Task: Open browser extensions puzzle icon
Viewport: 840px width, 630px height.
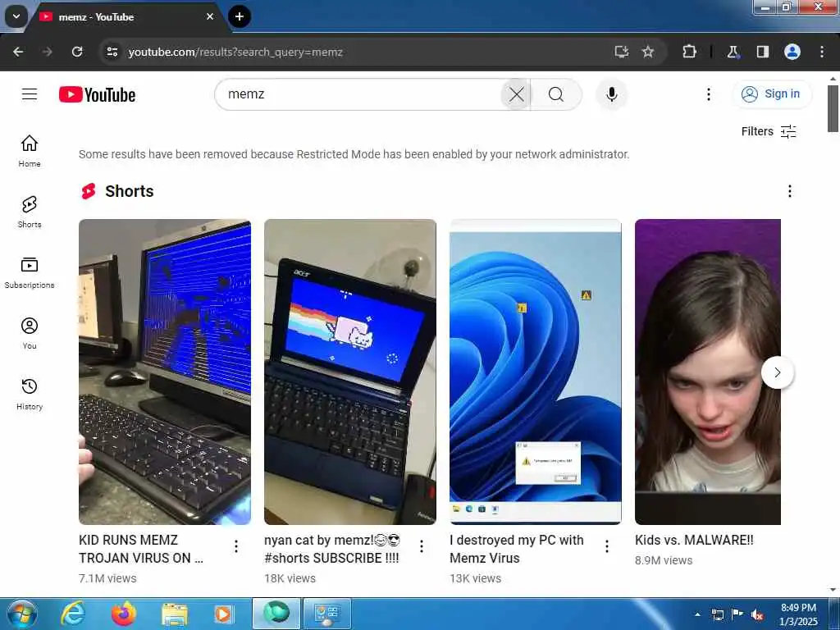Action: click(689, 52)
